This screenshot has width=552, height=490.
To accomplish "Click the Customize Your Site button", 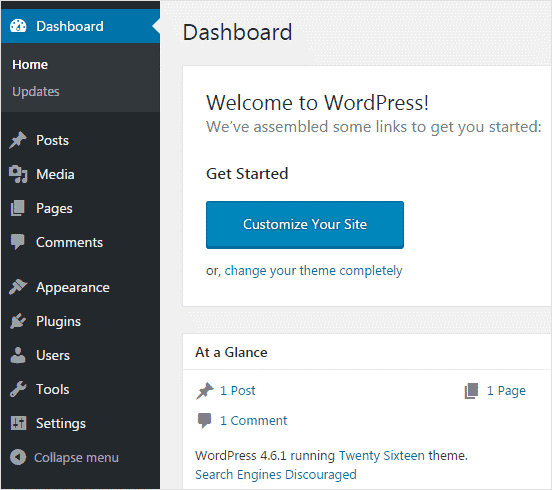I will point(305,225).
